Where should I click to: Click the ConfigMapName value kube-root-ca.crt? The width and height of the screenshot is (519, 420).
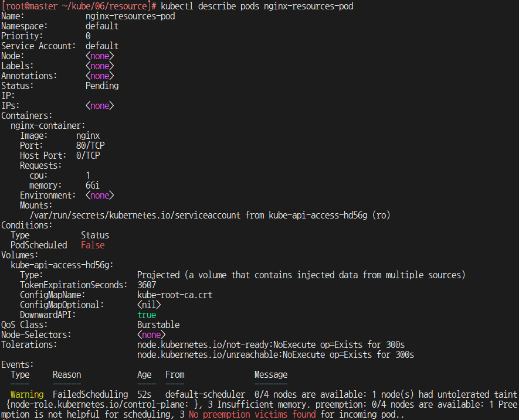(x=175, y=295)
